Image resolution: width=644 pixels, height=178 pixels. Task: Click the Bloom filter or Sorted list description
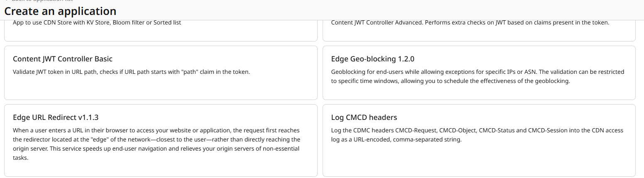pyautogui.click(x=97, y=22)
